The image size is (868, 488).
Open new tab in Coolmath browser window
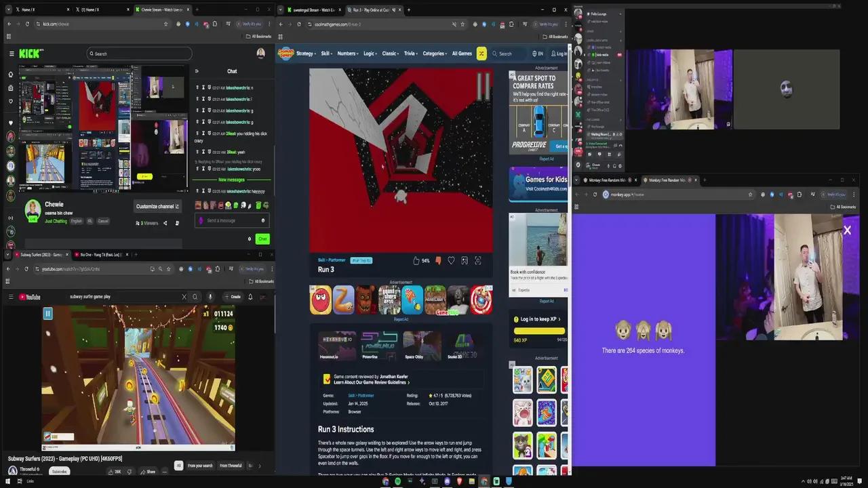409,9
